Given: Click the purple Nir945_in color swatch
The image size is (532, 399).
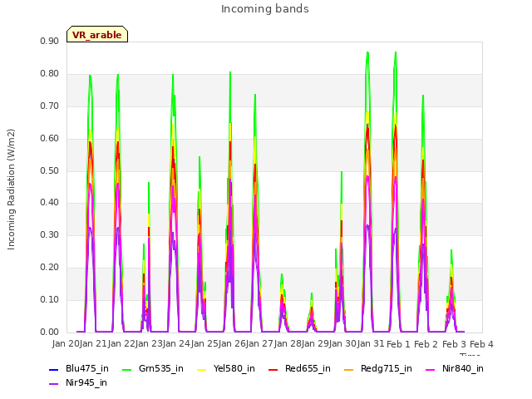Looking at the screenshot, I should tap(54, 384).
